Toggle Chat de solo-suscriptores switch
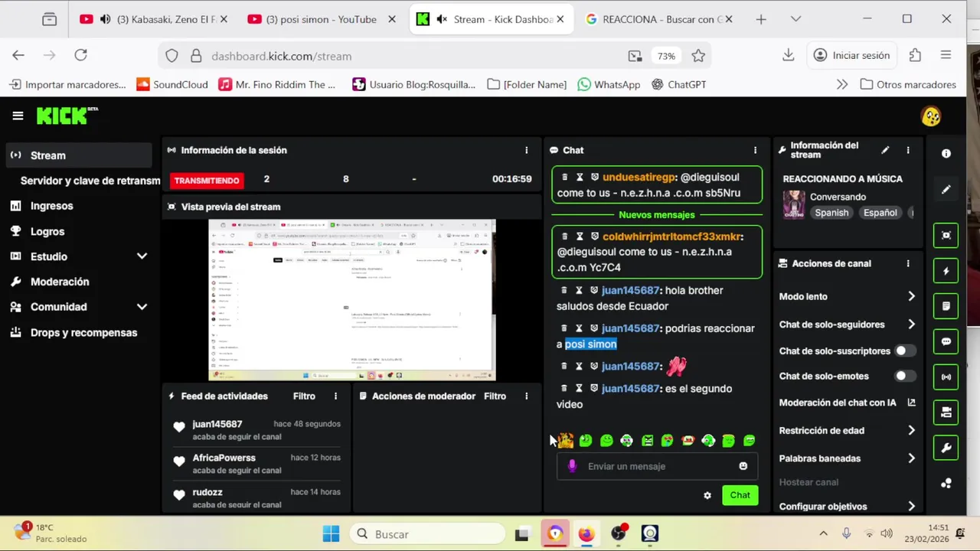The image size is (980, 551). tap(905, 350)
